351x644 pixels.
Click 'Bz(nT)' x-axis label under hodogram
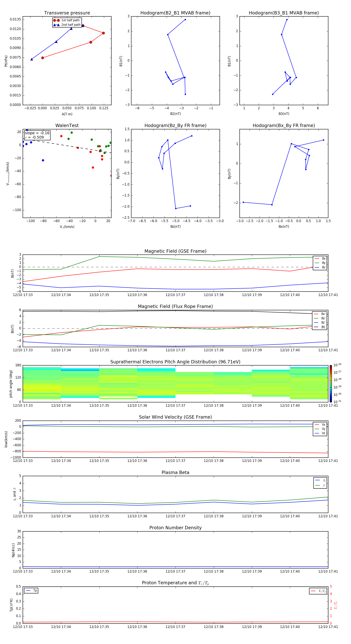click(x=175, y=227)
